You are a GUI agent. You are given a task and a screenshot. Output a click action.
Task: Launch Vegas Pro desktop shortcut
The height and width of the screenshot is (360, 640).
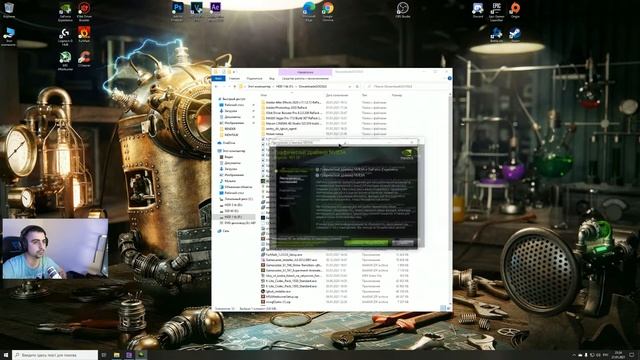(197, 11)
